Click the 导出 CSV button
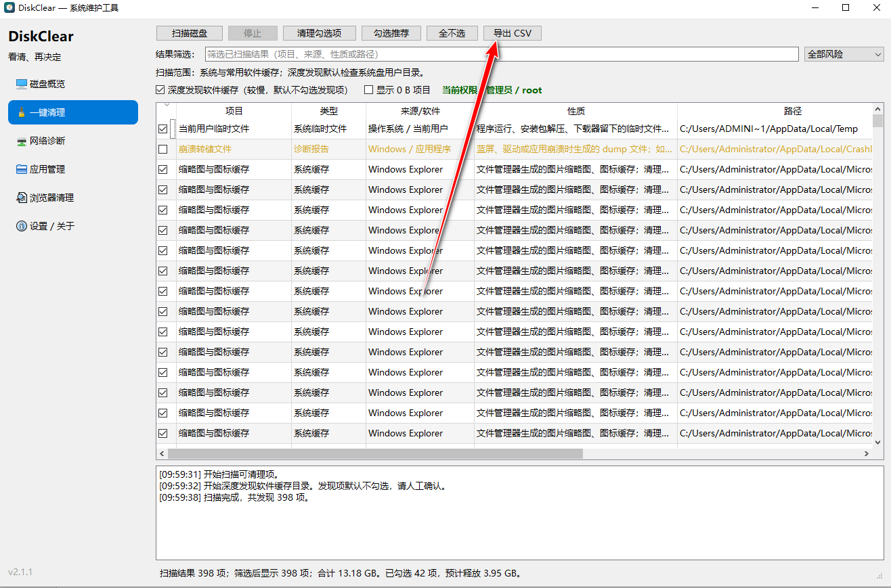 pos(513,33)
